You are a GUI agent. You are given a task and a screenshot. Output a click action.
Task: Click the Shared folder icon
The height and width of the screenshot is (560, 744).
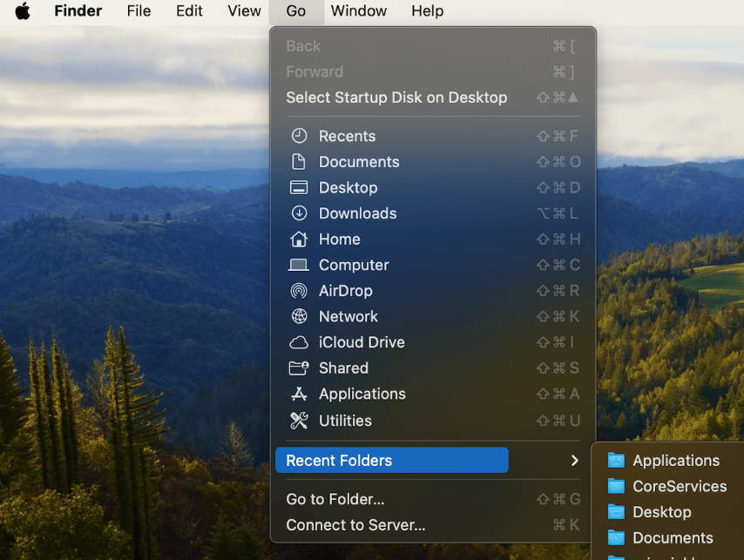pos(299,368)
